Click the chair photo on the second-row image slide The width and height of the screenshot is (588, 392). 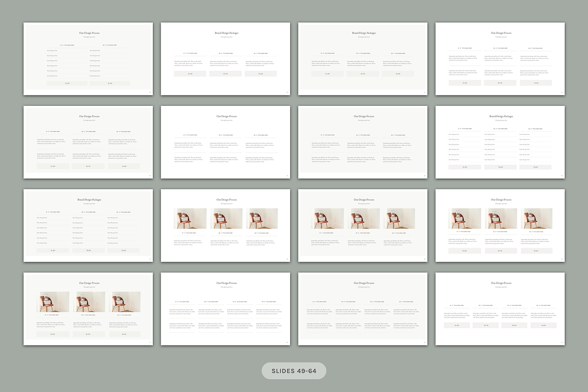click(x=190, y=218)
